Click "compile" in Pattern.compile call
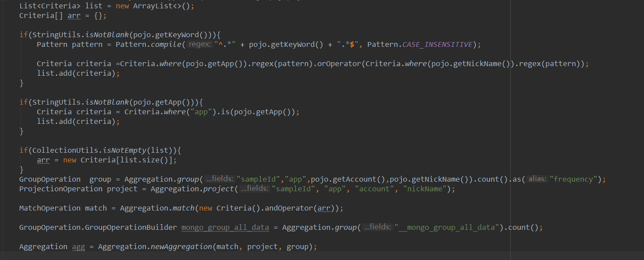Viewport: 644px width, 260px height. [x=166, y=44]
